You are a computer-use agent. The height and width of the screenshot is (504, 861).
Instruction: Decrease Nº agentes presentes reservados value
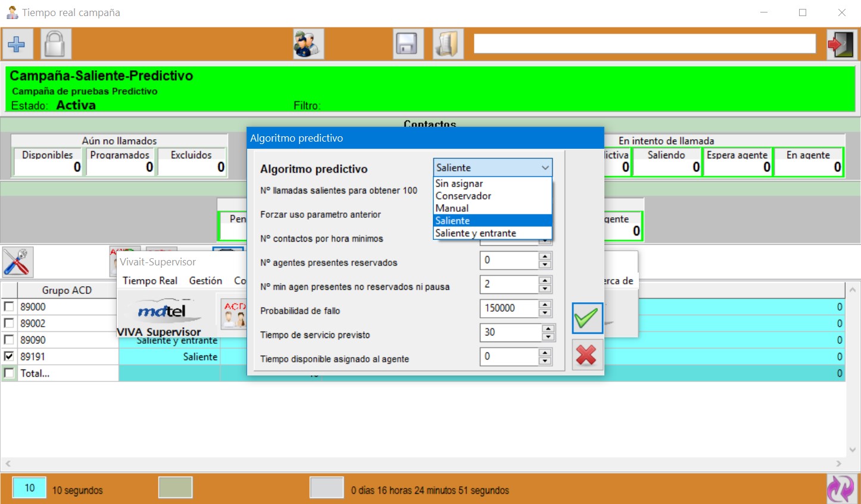click(545, 264)
